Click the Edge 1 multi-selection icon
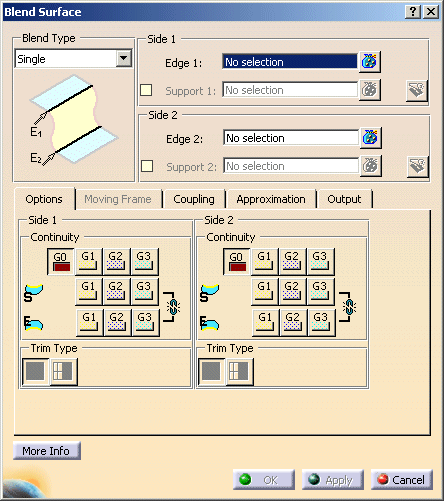The image size is (444, 501). tap(370, 62)
